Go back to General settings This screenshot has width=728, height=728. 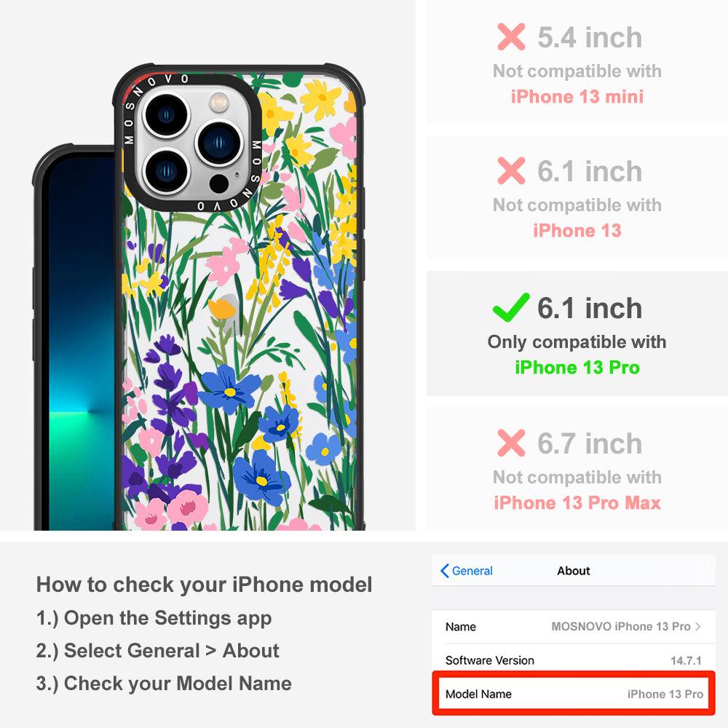466,571
